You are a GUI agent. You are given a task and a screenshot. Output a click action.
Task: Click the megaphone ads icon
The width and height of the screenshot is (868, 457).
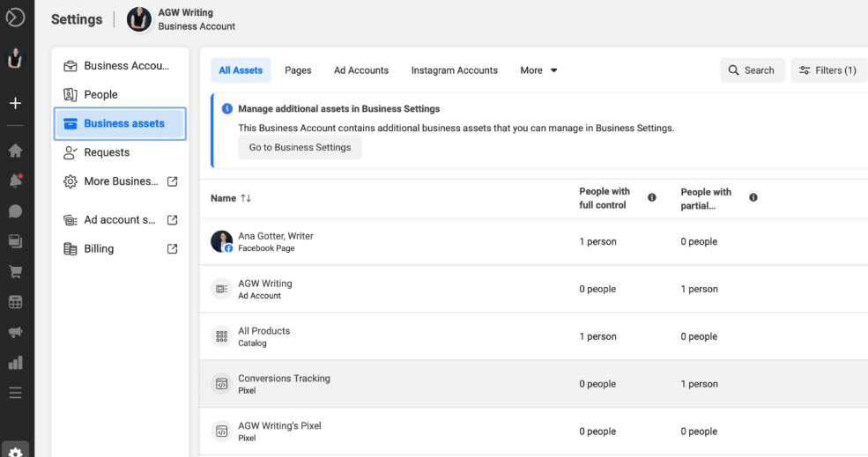pos(15,332)
